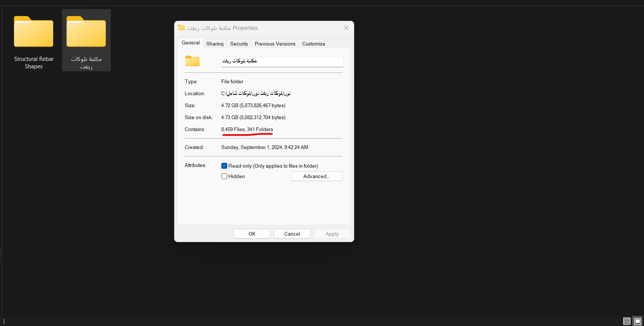Click the مكتبة بلوكات ريفت folder icon
Viewport: 644px width, 326px height.
86,32
